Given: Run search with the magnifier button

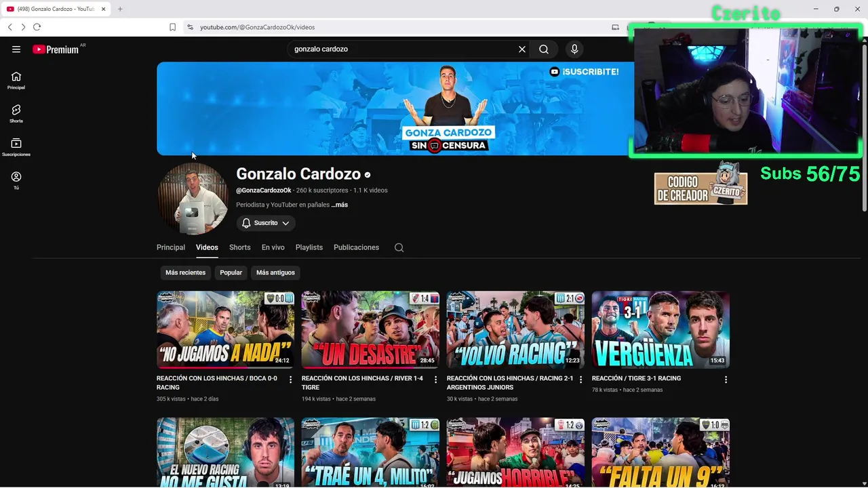Looking at the screenshot, I should pos(544,49).
